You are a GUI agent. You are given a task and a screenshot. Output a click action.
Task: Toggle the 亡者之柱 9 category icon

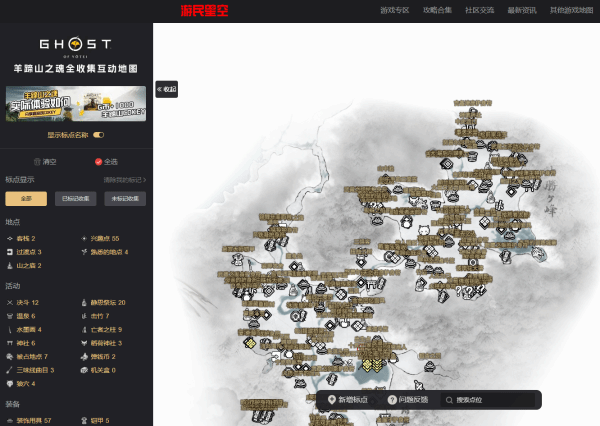point(85,329)
